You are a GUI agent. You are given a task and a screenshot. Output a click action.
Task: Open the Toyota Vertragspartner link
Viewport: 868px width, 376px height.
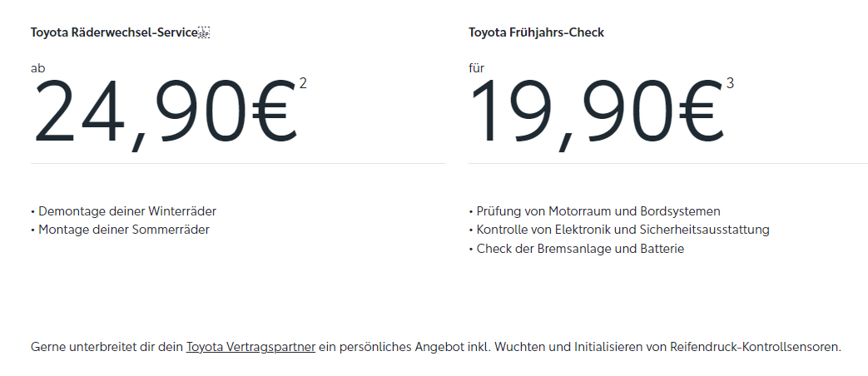[x=250, y=347]
